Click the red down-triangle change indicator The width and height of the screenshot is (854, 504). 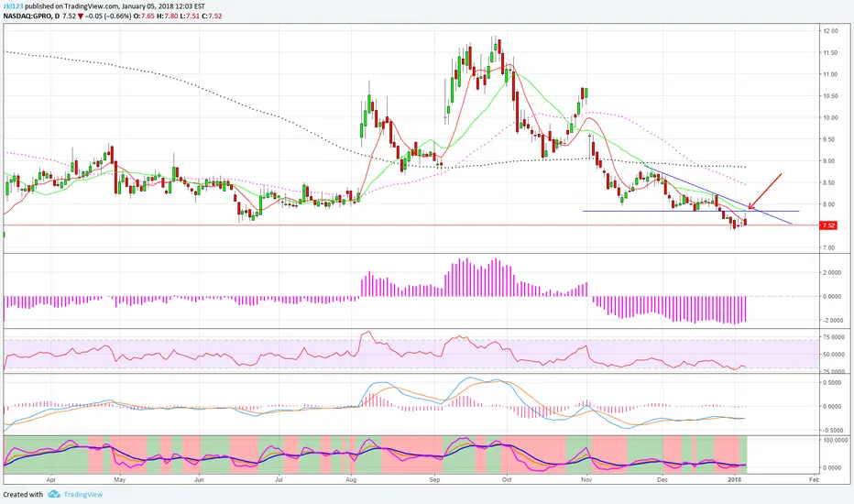click(x=80, y=16)
